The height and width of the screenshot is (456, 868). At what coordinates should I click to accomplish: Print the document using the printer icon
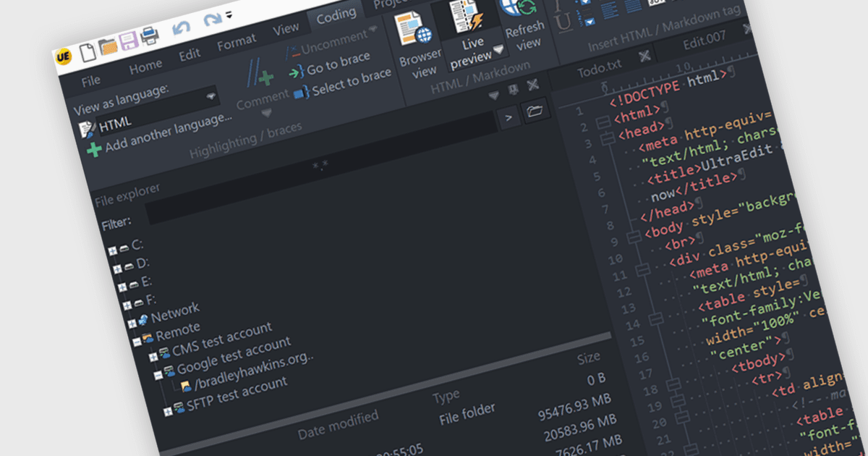pyautogui.click(x=149, y=35)
